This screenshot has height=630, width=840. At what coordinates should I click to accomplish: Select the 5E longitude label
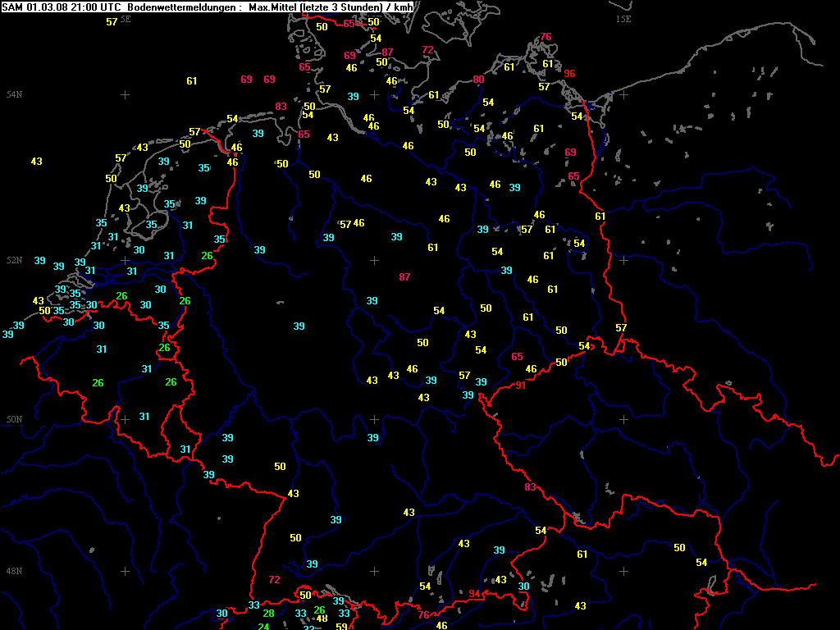[x=125, y=18]
